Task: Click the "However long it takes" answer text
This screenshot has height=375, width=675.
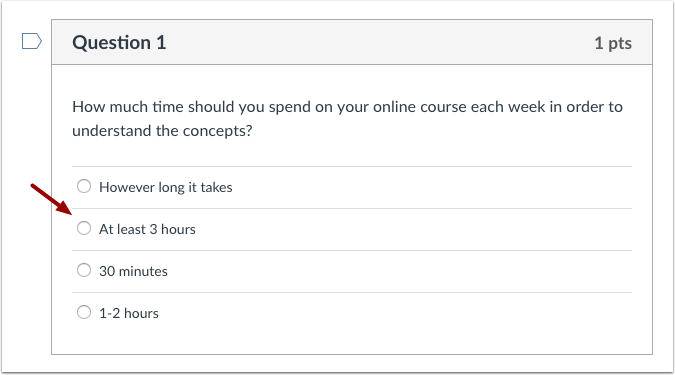Action: (166, 187)
